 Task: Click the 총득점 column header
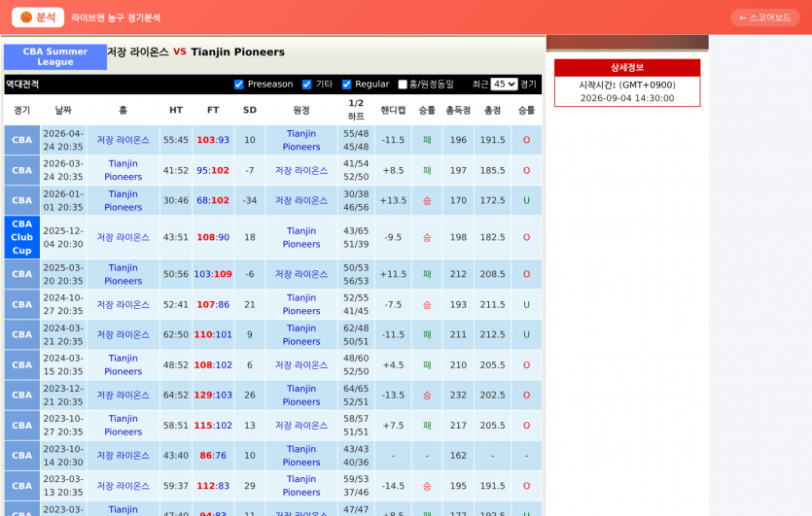coord(458,110)
